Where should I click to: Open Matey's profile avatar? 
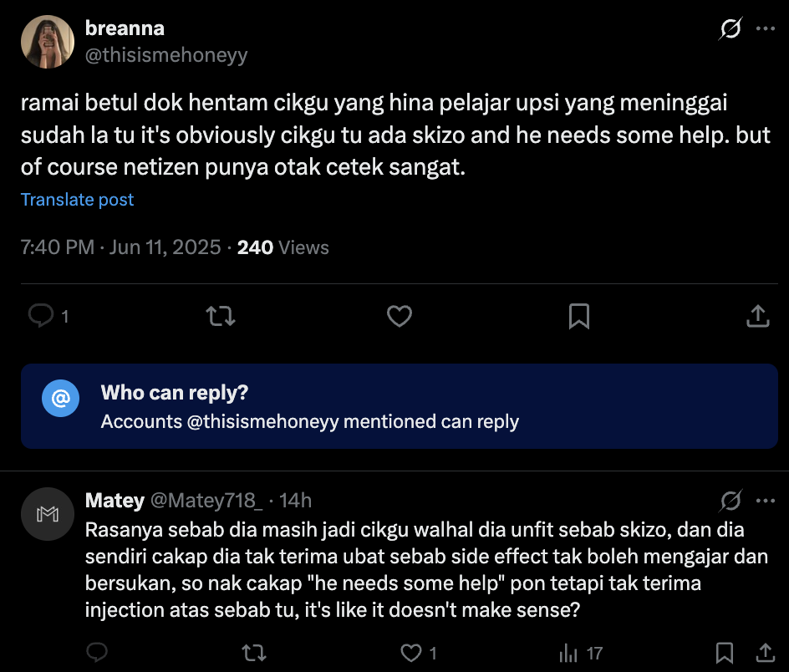48,515
